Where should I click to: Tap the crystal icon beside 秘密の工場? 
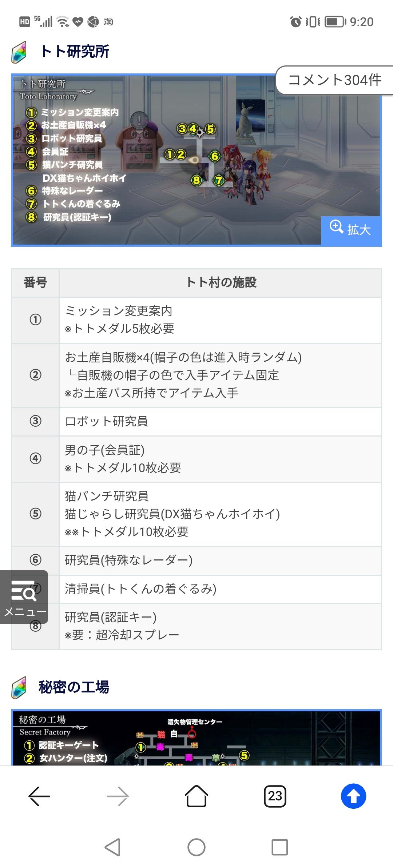tap(19, 687)
